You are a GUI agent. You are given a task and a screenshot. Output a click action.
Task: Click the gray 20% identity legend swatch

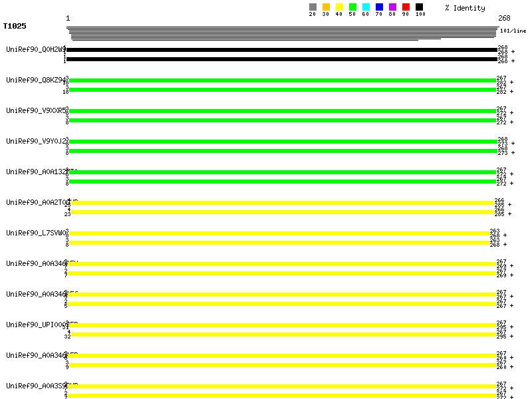point(313,7)
